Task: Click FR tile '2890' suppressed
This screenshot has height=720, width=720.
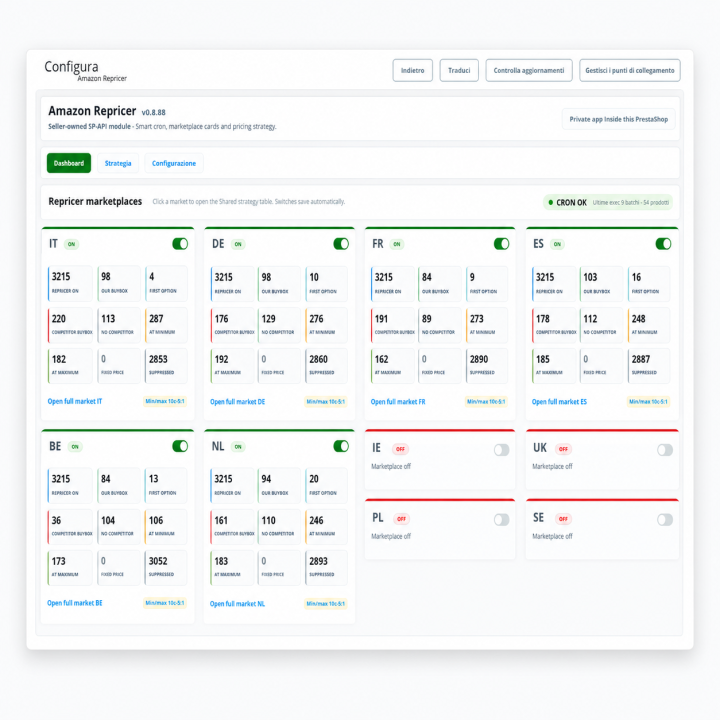Action: click(x=487, y=366)
